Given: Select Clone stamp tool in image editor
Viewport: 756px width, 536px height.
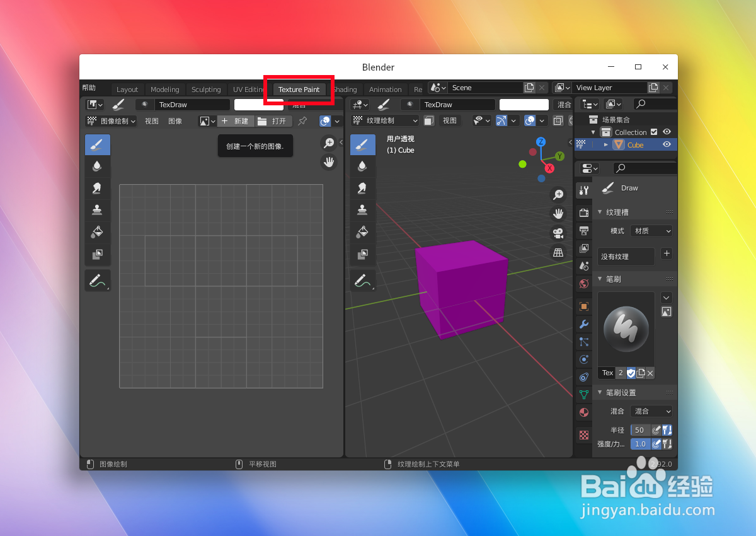Looking at the screenshot, I should click(x=98, y=210).
